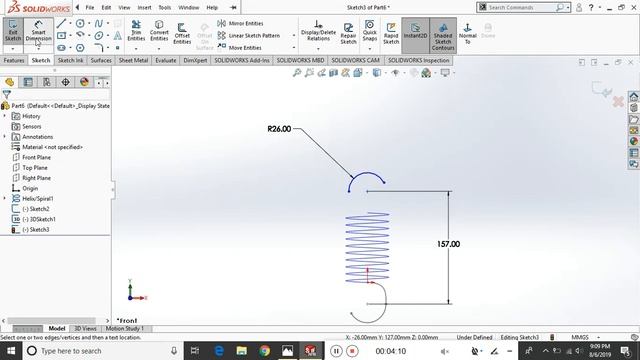This screenshot has width=640, height=360.
Task: Open the View Orientation icon
Action: 358,73
